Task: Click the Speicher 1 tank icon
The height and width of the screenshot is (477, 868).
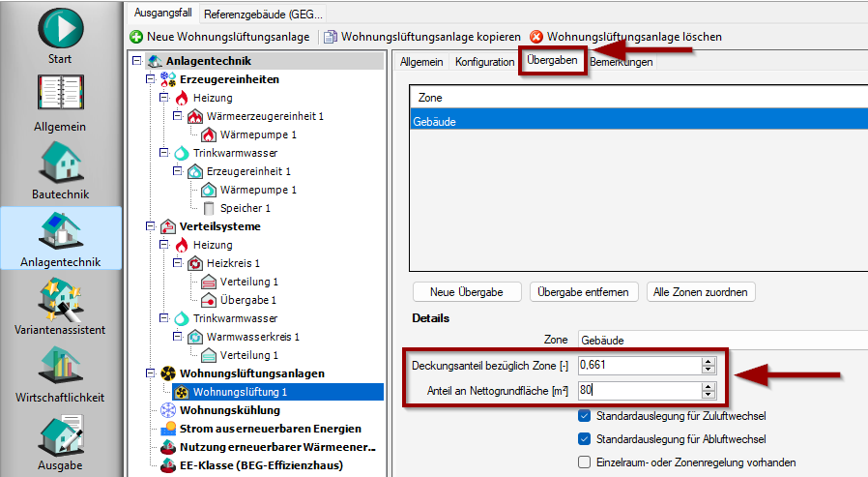Action: click(209, 208)
